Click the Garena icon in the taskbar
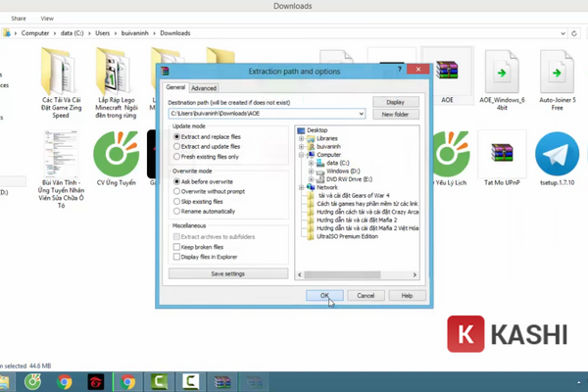Screen dimensions: 588x392 pyautogui.click(x=95, y=381)
